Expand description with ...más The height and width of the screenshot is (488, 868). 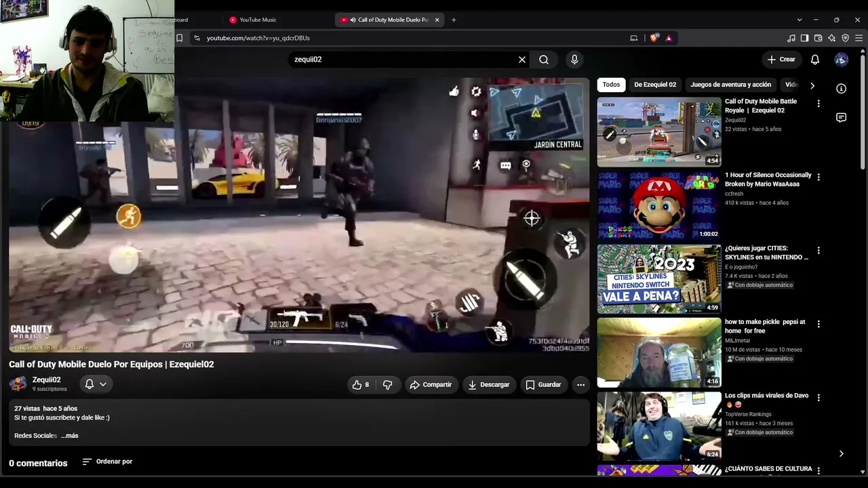click(x=69, y=436)
